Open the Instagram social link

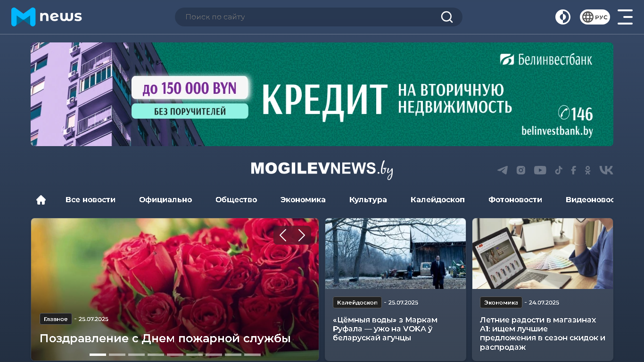520,170
